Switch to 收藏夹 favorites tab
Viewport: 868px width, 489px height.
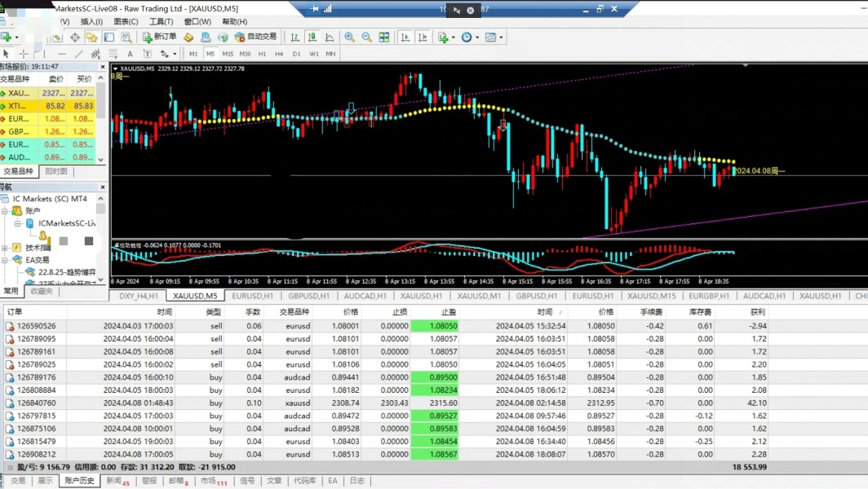42,291
